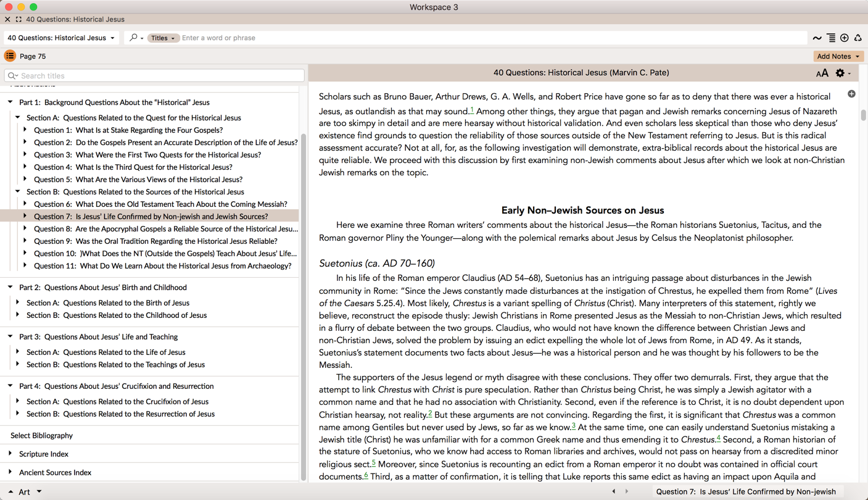Image resolution: width=868 pixels, height=500 pixels.
Task: Click the magnifier in Search titles field
Action: pyautogui.click(x=12, y=76)
